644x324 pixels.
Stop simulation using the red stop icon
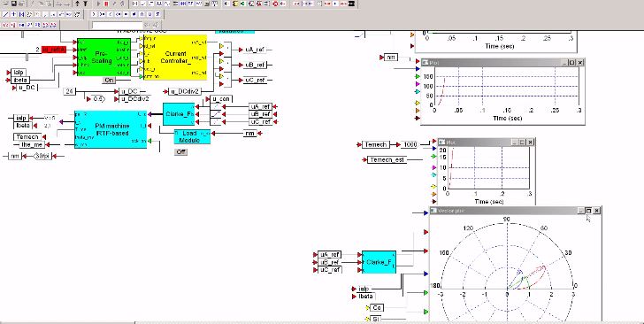coord(106,4)
